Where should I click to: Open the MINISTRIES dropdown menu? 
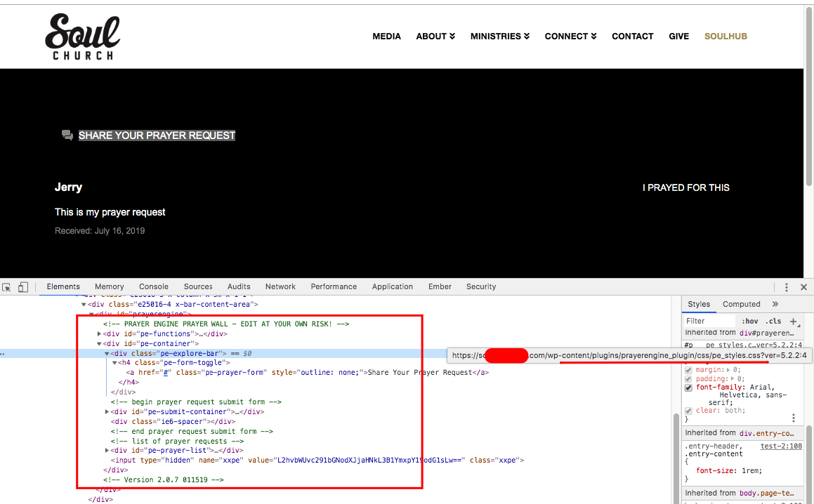pyautogui.click(x=500, y=37)
